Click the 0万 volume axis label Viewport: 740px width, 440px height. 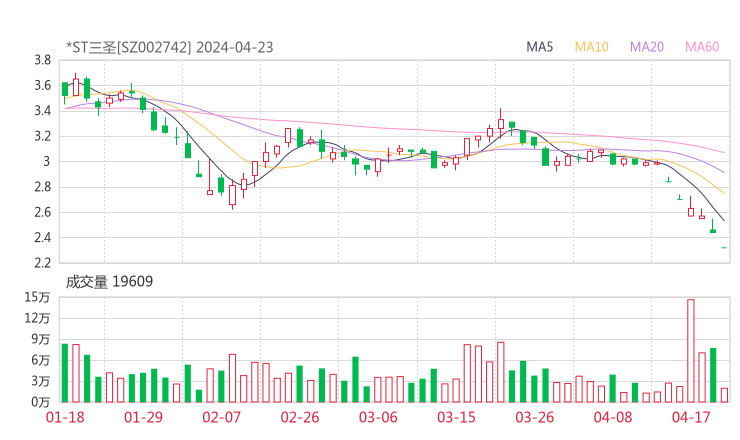click(41, 402)
